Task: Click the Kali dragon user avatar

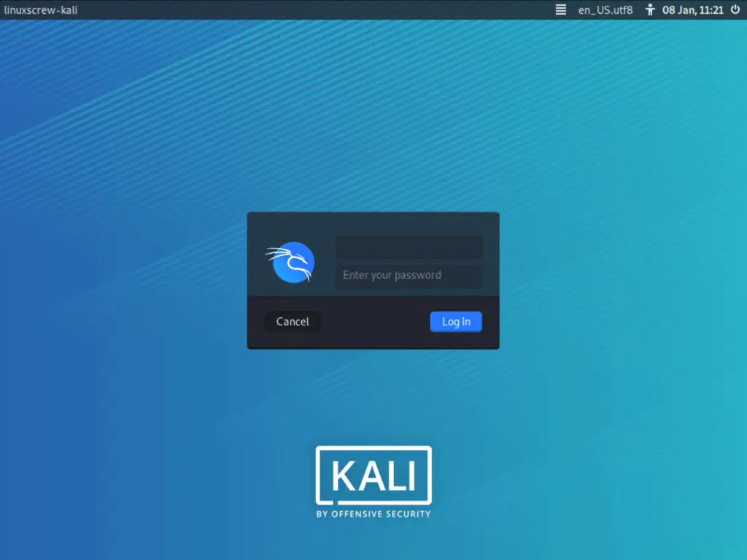Action: point(290,262)
